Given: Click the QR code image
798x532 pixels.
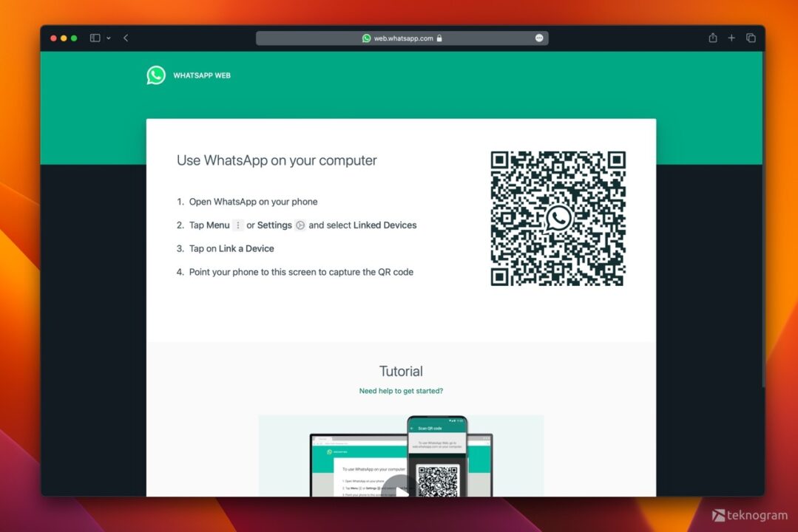Looking at the screenshot, I should [558, 218].
